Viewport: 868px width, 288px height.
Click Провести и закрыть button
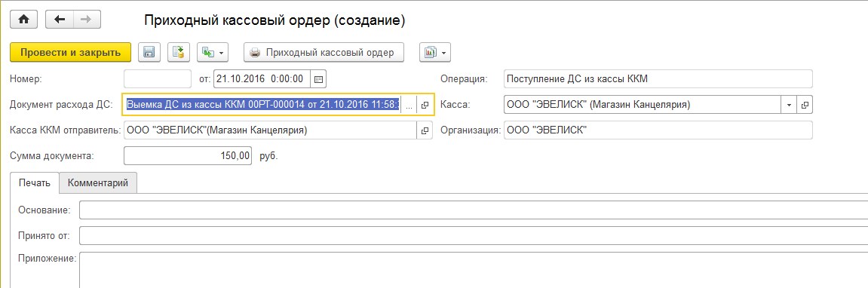click(x=70, y=53)
